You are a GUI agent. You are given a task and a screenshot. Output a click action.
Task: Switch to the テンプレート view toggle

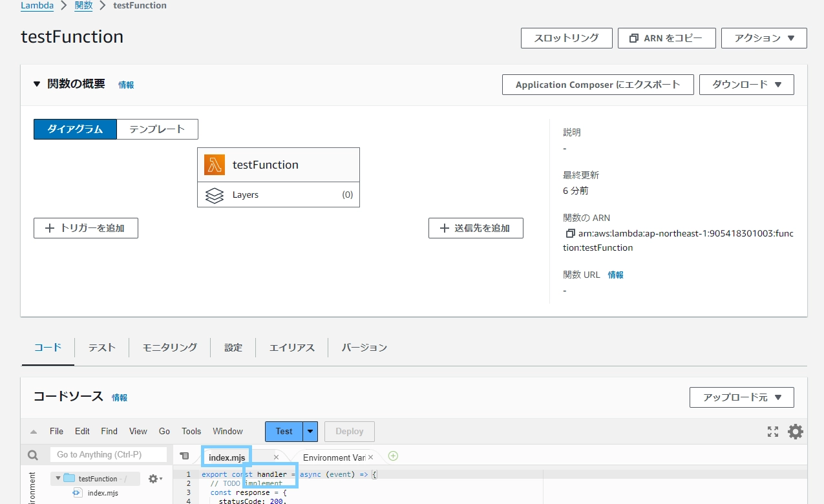tap(157, 129)
